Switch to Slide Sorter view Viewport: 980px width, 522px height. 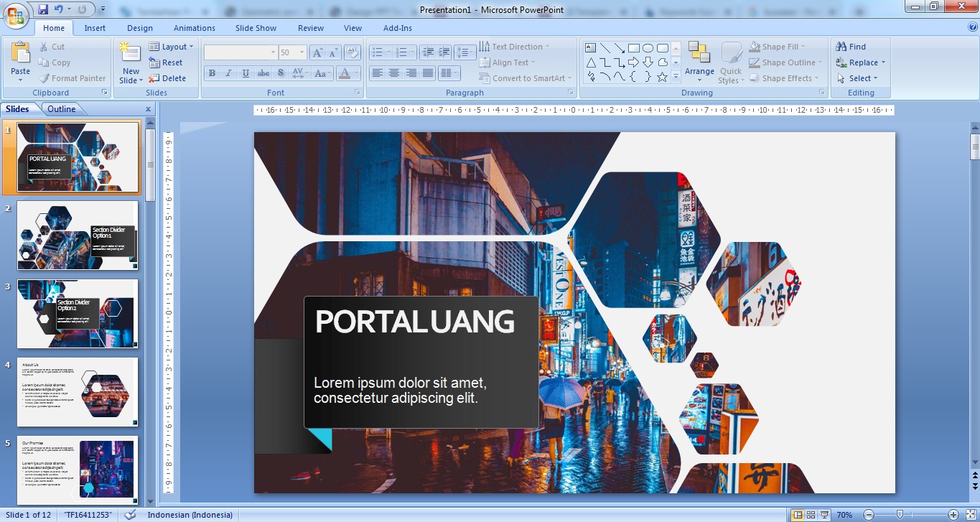point(811,515)
